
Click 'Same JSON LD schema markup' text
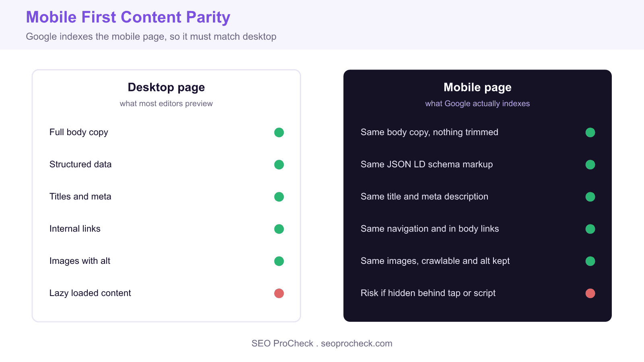(x=427, y=164)
